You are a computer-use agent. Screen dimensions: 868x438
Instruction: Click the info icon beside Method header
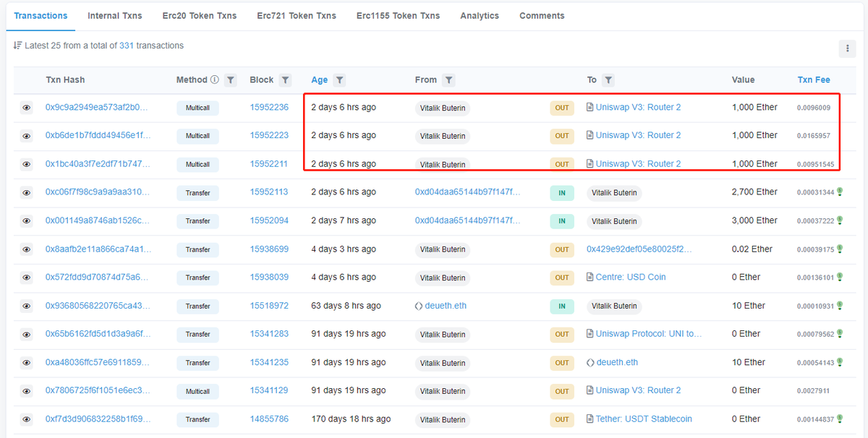pos(214,80)
